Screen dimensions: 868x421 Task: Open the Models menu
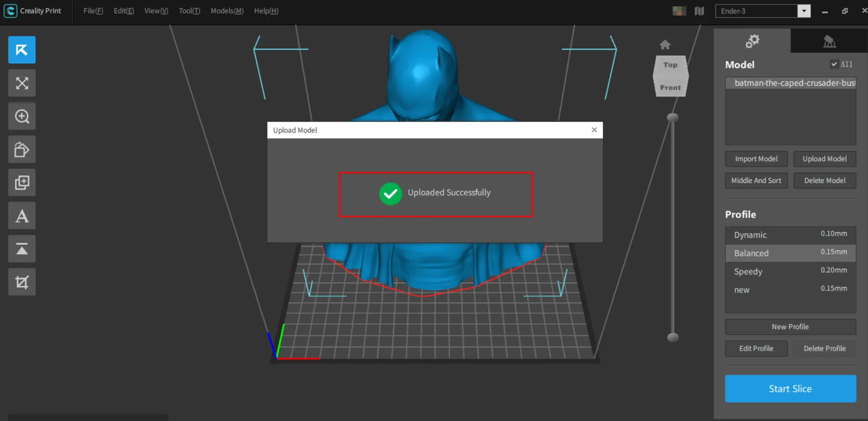pos(227,11)
